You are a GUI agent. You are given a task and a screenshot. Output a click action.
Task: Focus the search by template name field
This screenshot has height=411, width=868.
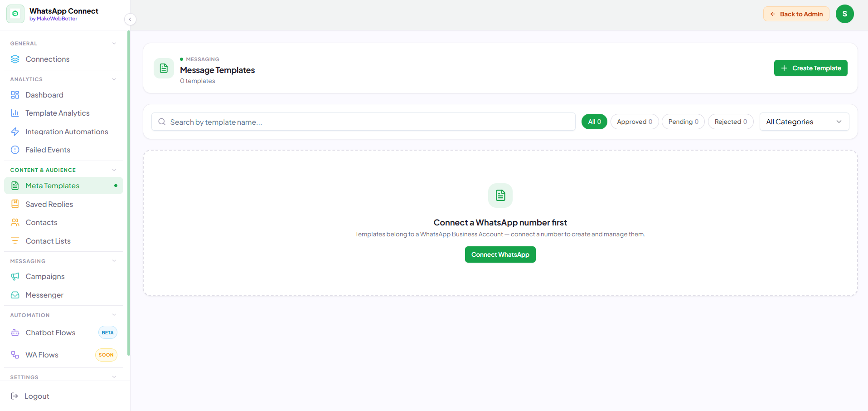(x=363, y=122)
